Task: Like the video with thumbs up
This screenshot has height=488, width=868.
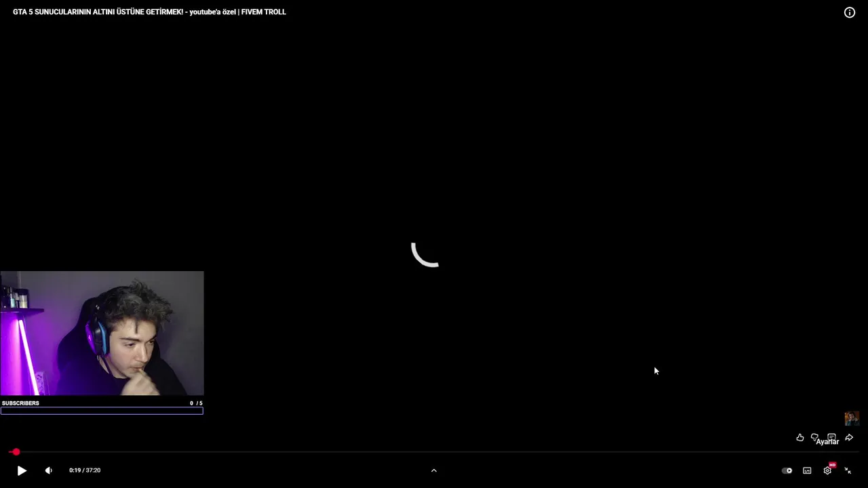Action: coord(800,438)
